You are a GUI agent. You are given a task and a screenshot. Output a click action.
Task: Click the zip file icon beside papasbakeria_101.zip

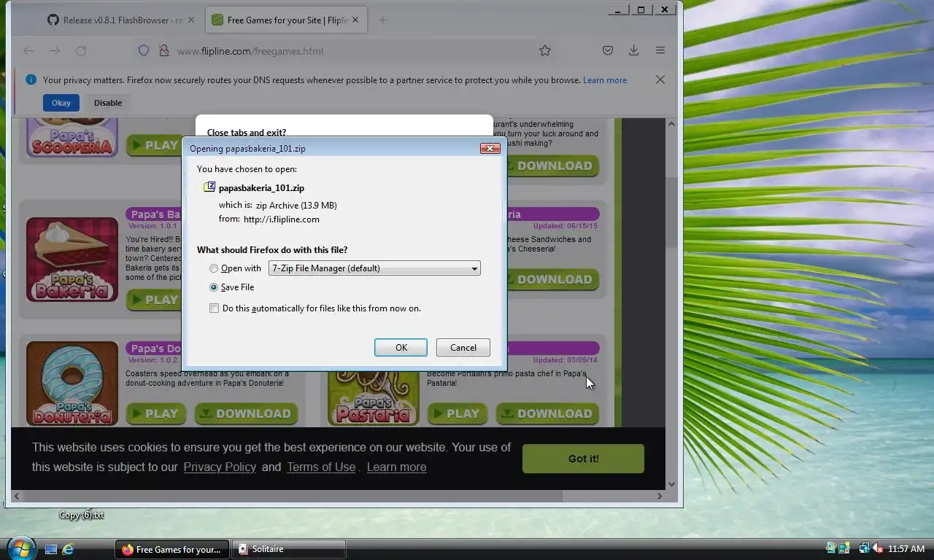click(x=209, y=187)
